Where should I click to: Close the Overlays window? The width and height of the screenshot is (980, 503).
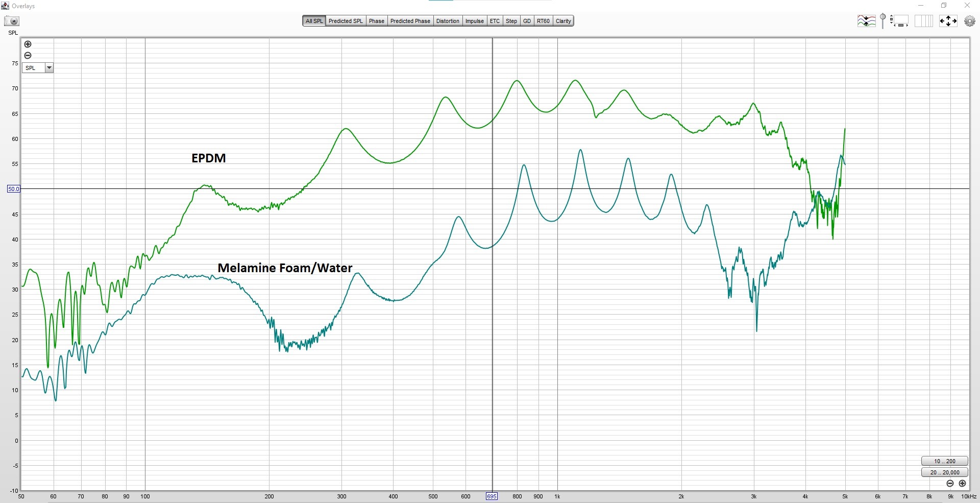click(967, 6)
